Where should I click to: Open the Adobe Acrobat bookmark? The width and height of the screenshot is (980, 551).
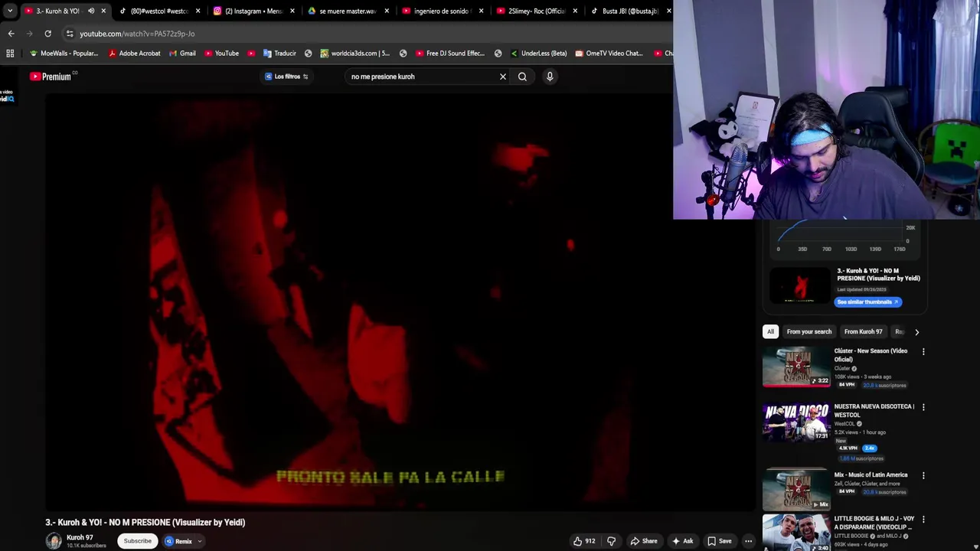[x=135, y=54]
